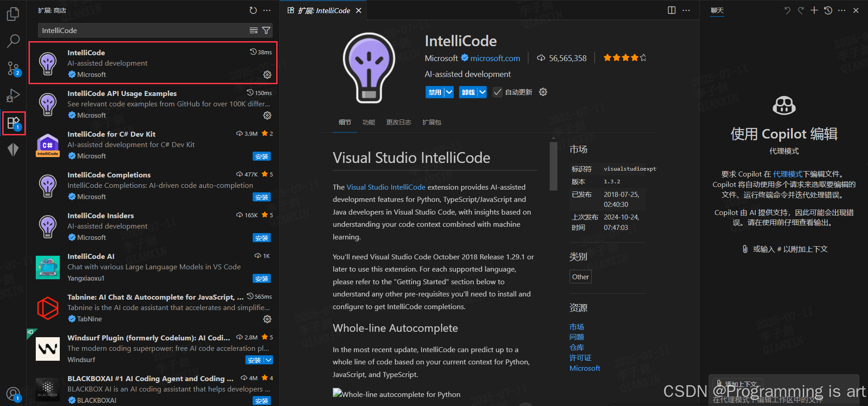The height and width of the screenshot is (406, 868).
Task: Switch to the 功能 features tab
Action: [369, 122]
